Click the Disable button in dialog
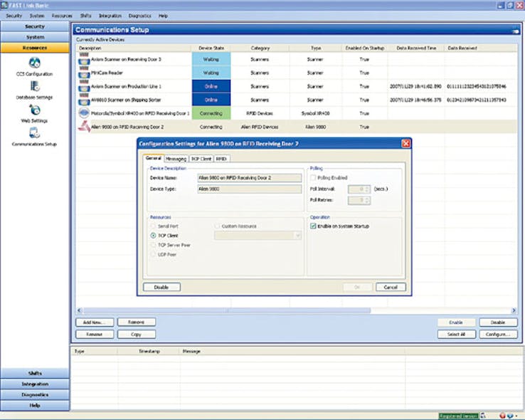Viewport: 525px width, 420px height. 161,287
